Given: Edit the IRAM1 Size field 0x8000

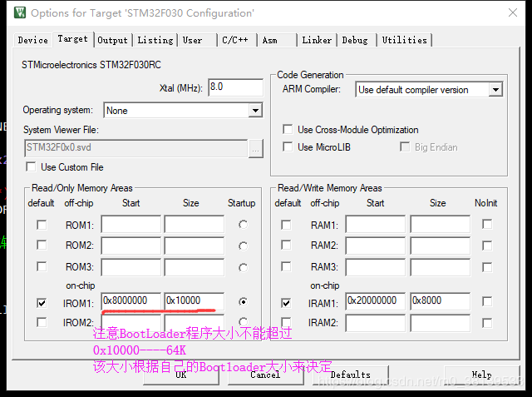Looking at the screenshot, I should click(441, 301).
